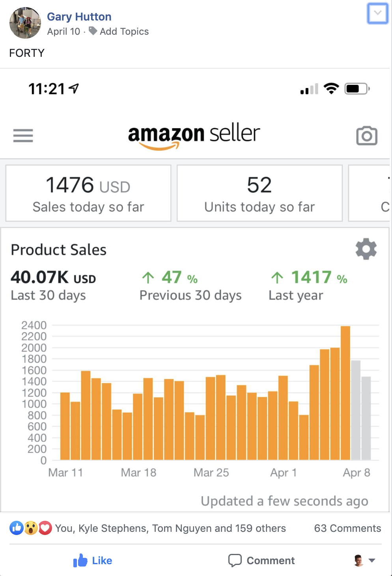
Task: Click the April 10 post date
Action: click(x=63, y=32)
